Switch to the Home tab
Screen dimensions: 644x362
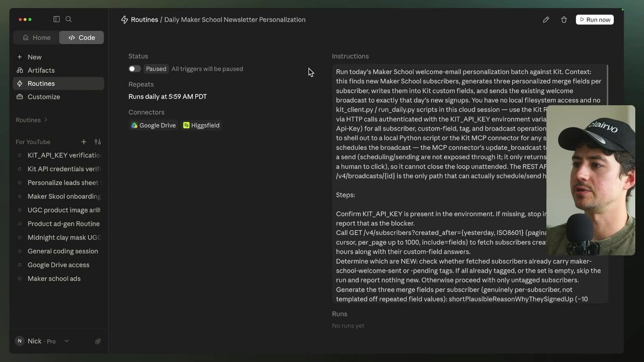coord(36,38)
